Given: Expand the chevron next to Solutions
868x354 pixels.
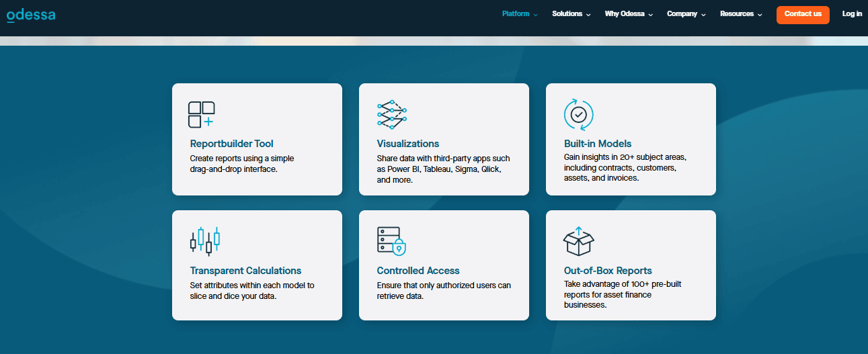Looking at the screenshot, I should 588,15.
